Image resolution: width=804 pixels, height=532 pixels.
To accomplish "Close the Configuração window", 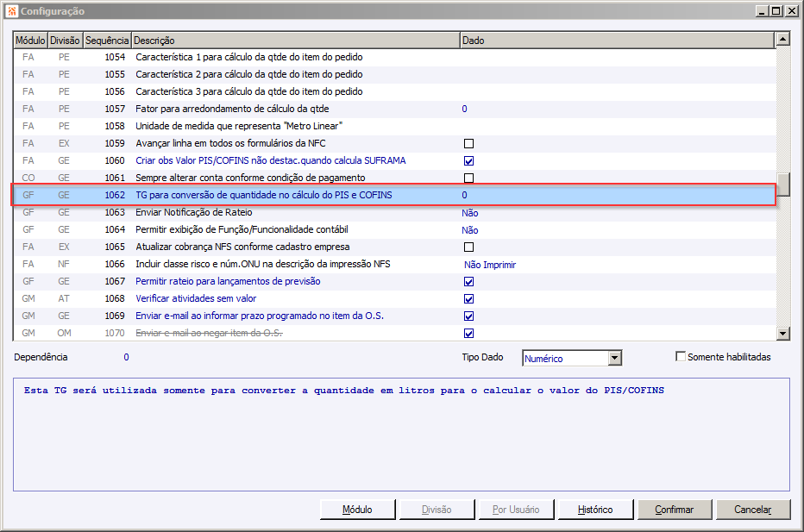I will coord(792,10).
